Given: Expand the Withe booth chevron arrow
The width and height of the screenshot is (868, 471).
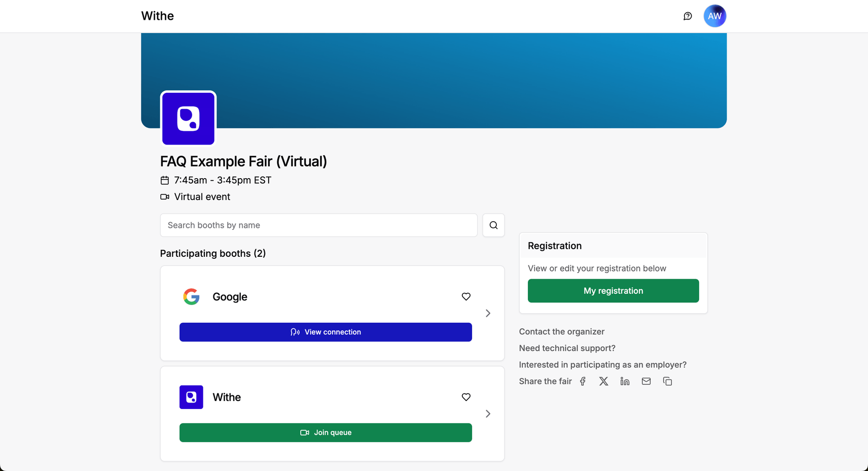Looking at the screenshot, I should 488,414.
